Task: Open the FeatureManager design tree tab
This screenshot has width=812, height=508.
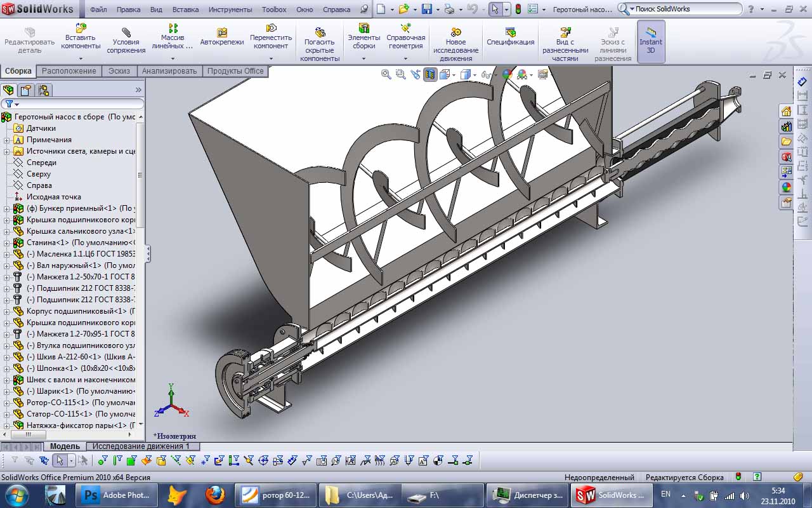Action: tap(8, 90)
